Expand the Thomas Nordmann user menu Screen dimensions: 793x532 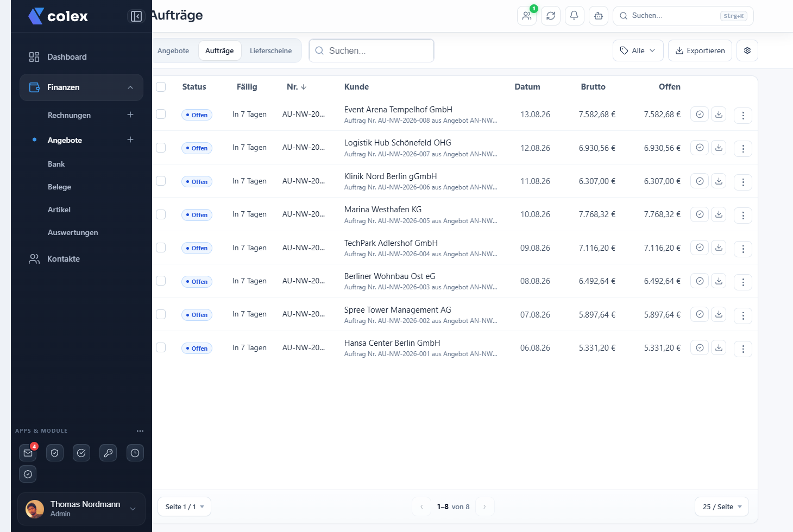click(81, 509)
